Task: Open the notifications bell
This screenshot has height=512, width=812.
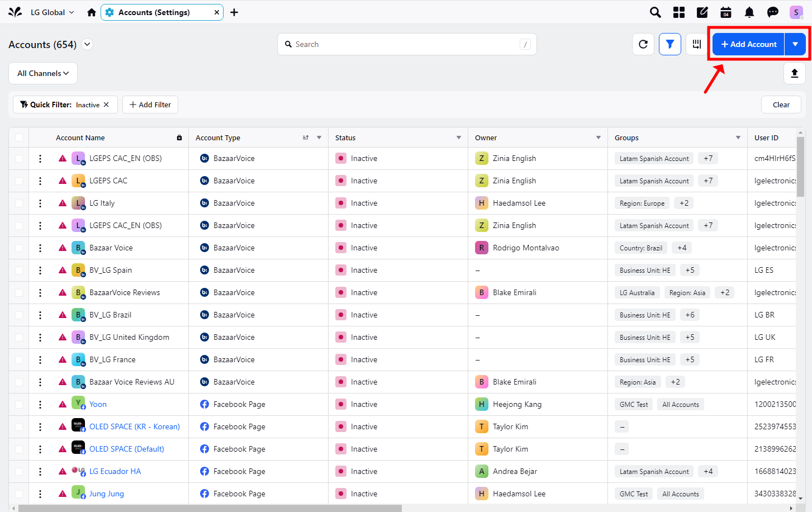Action: click(749, 12)
